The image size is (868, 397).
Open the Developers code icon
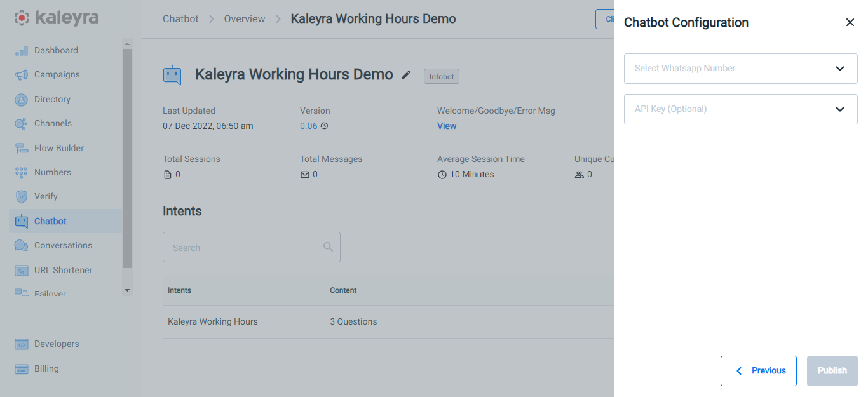coord(22,344)
